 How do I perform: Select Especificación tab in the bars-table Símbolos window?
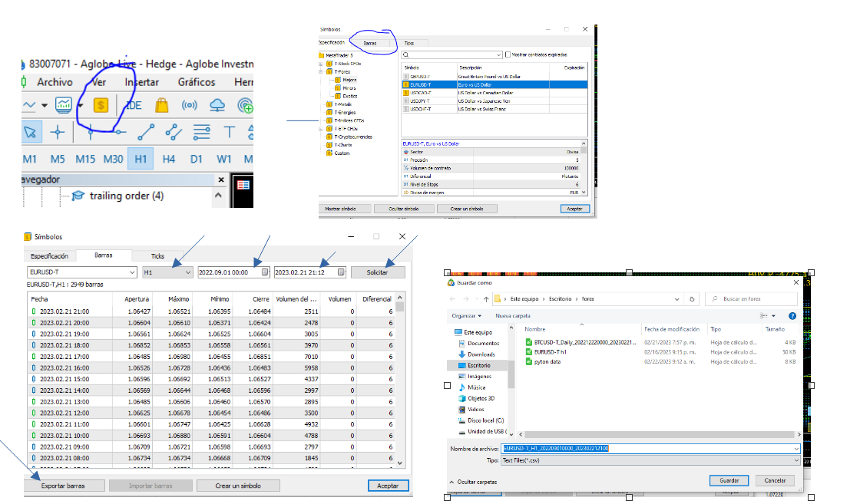pos(49,255)
